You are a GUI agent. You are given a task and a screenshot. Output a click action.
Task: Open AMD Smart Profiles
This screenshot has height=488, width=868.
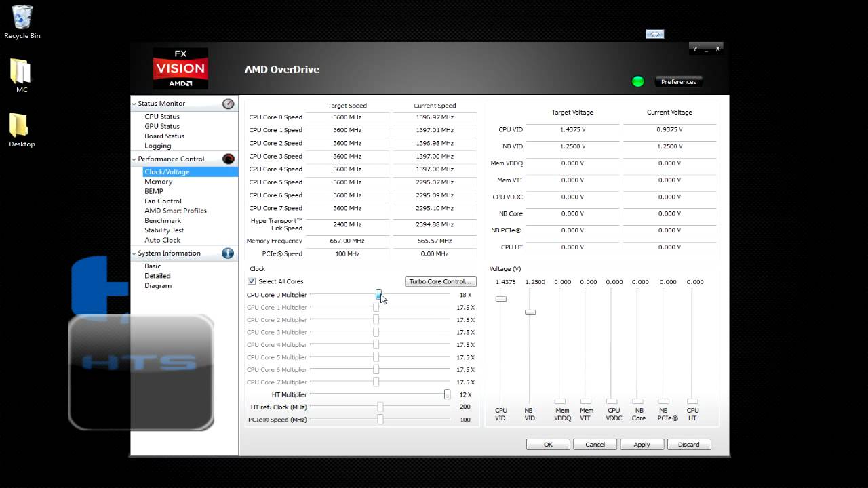[x=176, y=211]
